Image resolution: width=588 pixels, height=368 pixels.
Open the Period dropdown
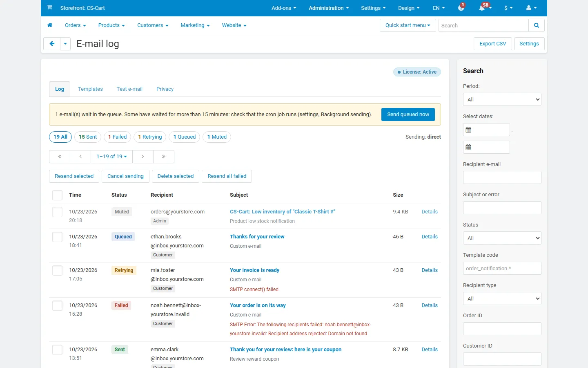pos(502,99)
